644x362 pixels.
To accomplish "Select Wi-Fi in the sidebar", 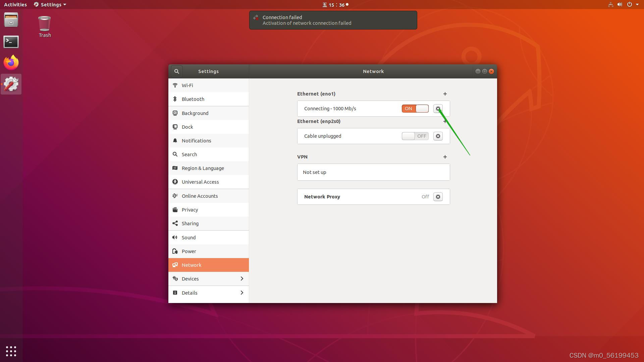I will coord(187,85).
